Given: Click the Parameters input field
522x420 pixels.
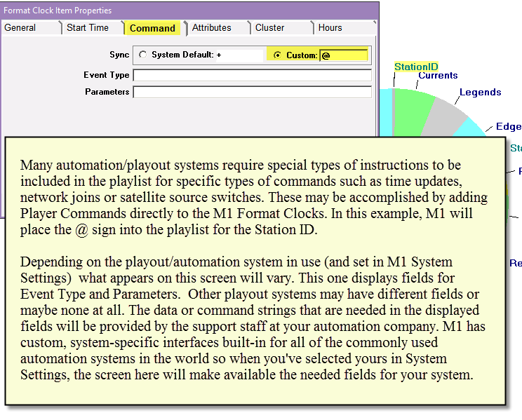Looking at the screenshot, I should 253,92.
